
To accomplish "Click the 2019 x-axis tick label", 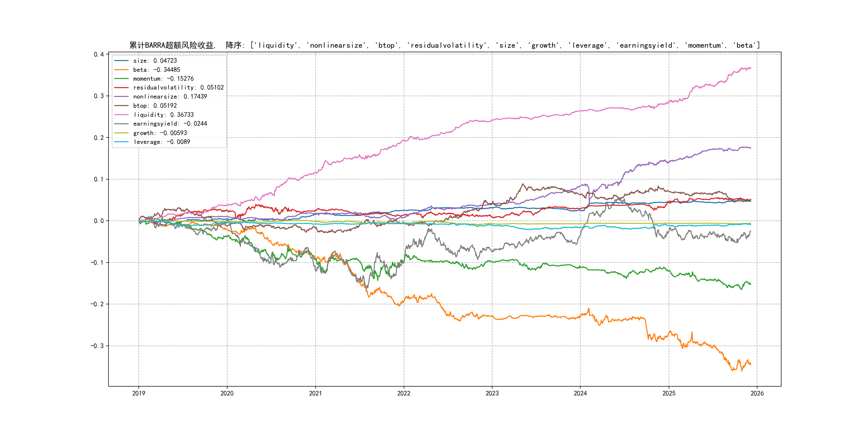I will coord(139,393).
